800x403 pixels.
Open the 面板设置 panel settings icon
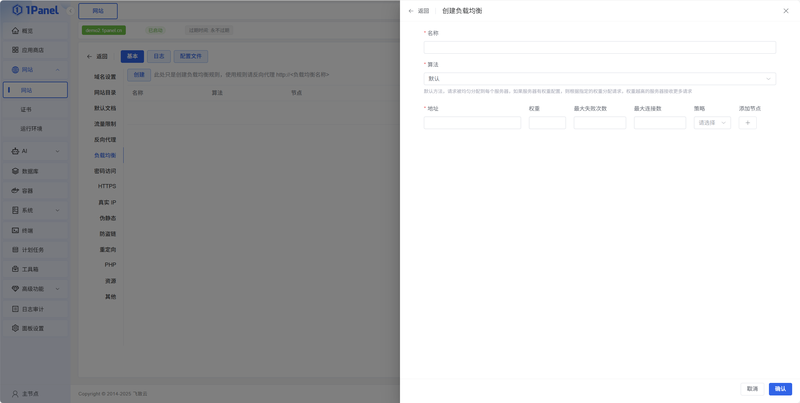tap(15, 329)
